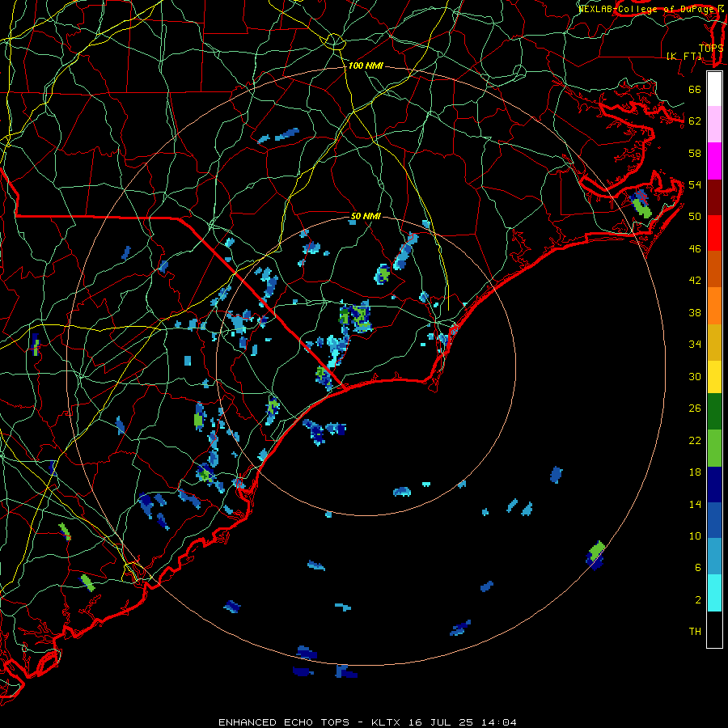Image resolution: width=728 pixels, height=728 pixels.
Task: Click the 14:04 timestamp in caption
Action: [x=499, y=722]
